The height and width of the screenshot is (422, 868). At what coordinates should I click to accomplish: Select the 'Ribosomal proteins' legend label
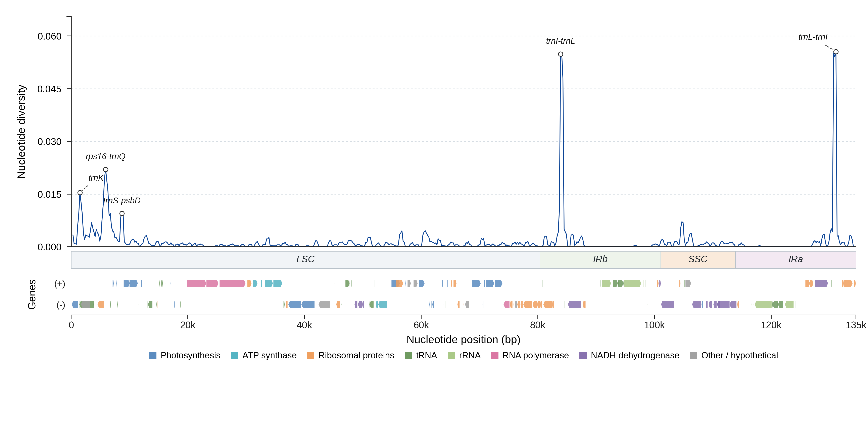(x=356, y=355)
